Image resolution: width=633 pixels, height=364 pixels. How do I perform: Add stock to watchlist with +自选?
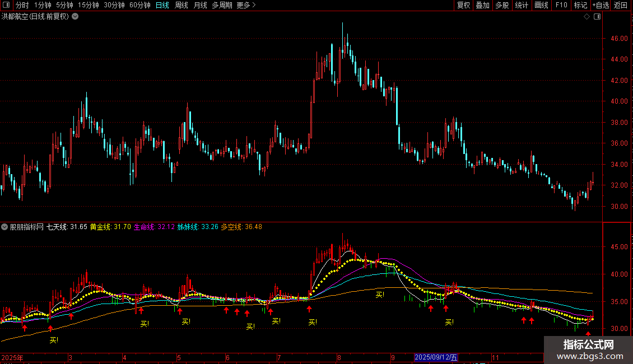(x=601, y=5)
